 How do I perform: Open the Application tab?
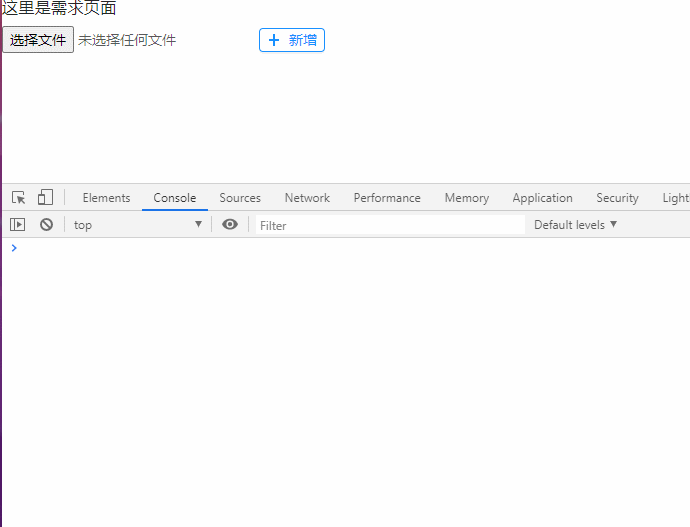point(543,198)
